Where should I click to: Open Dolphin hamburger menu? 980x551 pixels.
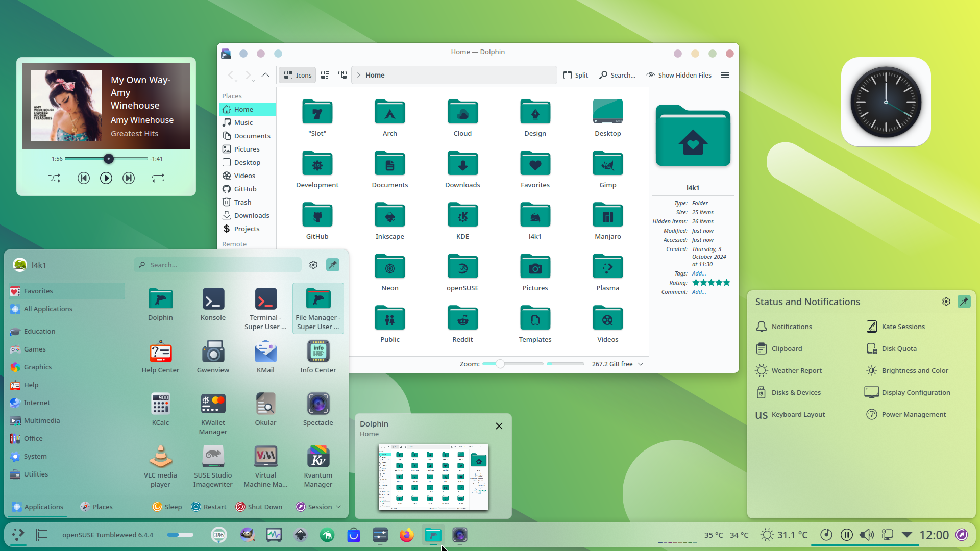[x=725, y=75]
